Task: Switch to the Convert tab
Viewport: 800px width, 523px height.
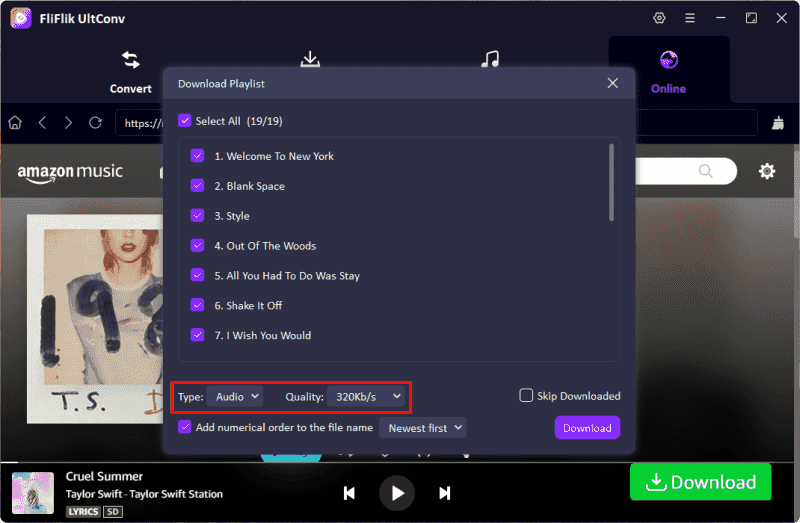Action: coord(130,70)
